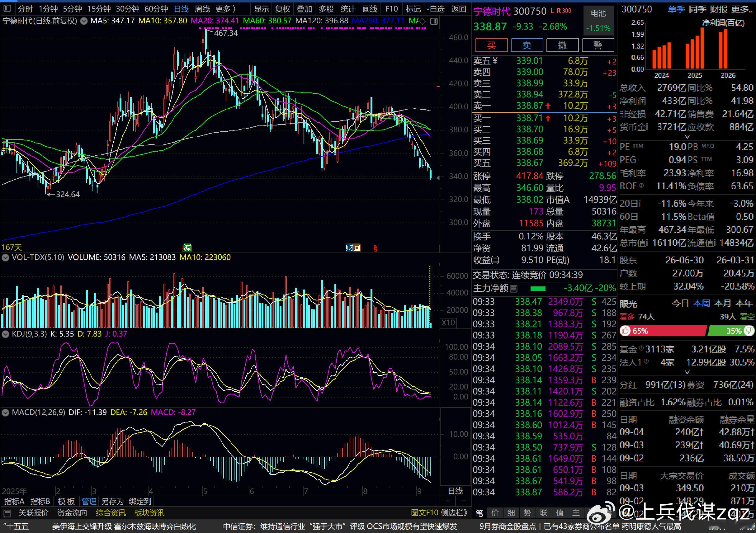Open the 画线 drawing tools
Image resolution: width=756 pixels, height=533 pixels.
click(x=370, y=9)
